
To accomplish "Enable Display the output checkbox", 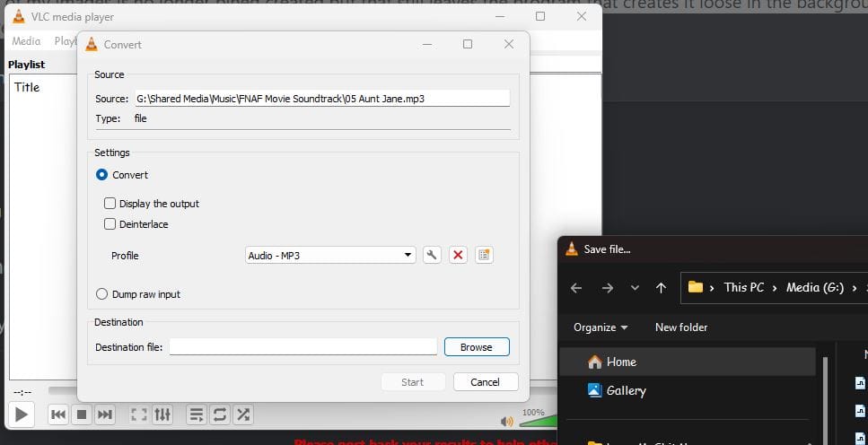I will (x=110, y=204).
